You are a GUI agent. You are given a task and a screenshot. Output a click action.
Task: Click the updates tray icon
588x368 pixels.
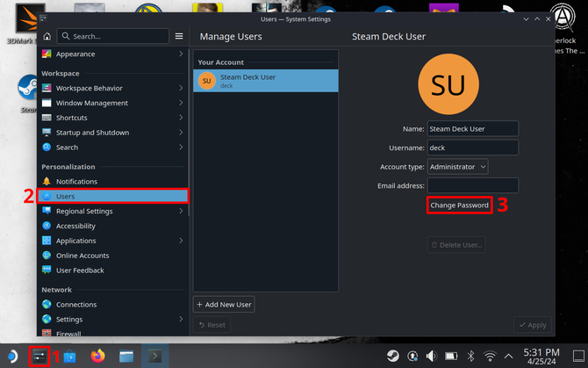[412, 356]
